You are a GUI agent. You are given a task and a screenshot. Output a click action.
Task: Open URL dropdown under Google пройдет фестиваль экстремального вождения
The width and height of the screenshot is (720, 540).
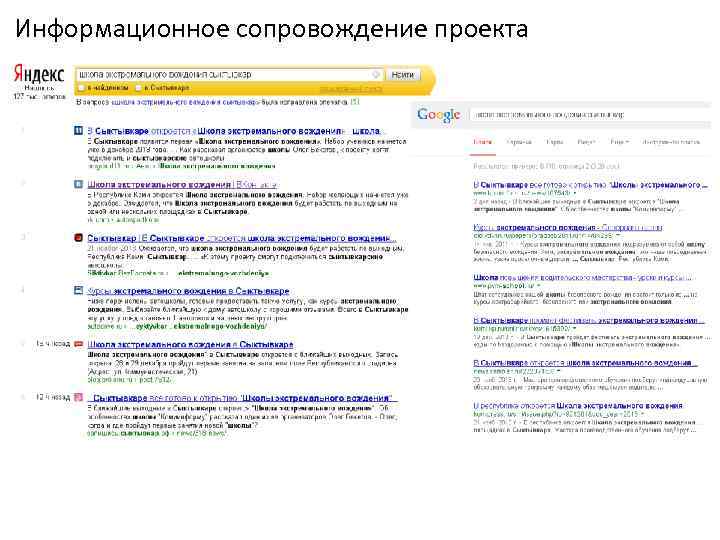point(574,328)
